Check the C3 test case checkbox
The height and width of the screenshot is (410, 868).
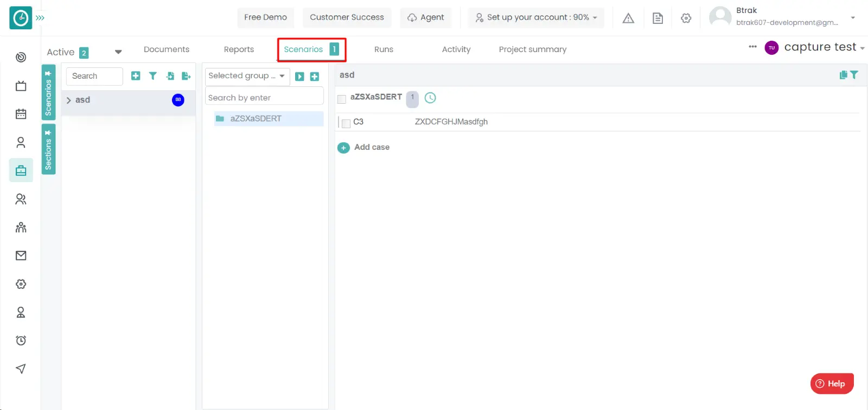click(x=346, y=123)
